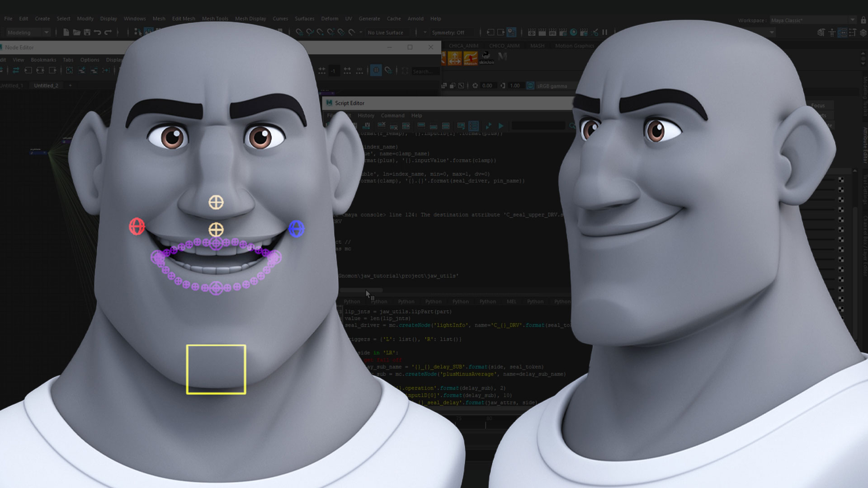
Task: Open the MASH shelf tab
Action: click(537, 46)
